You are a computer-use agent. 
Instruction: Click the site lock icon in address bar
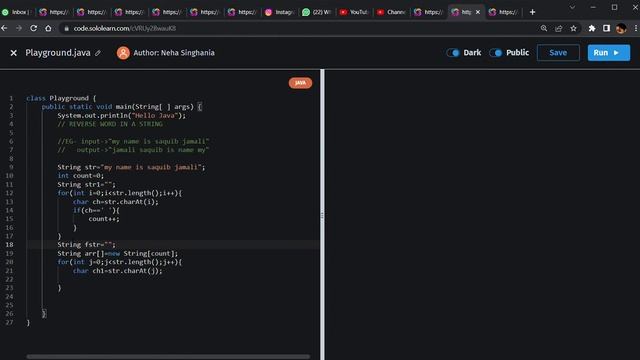click(67, 28)
